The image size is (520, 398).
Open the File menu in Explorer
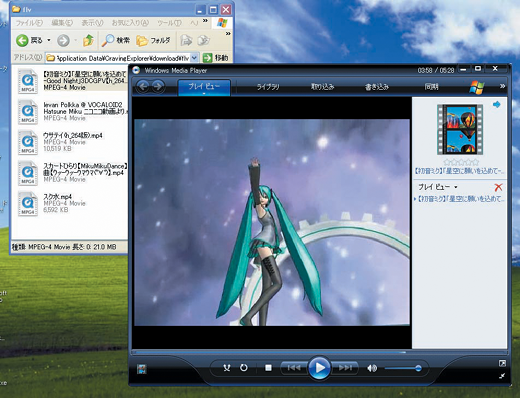pyautogui.click(x=29, y=23)
